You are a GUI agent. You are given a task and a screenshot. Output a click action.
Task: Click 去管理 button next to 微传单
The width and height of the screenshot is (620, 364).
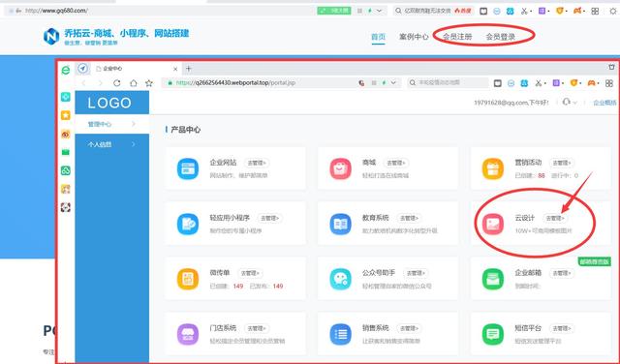coord(250,273)
